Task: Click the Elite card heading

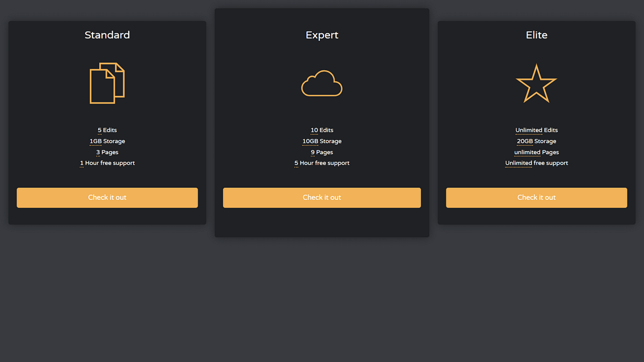Action: [536, 35]
